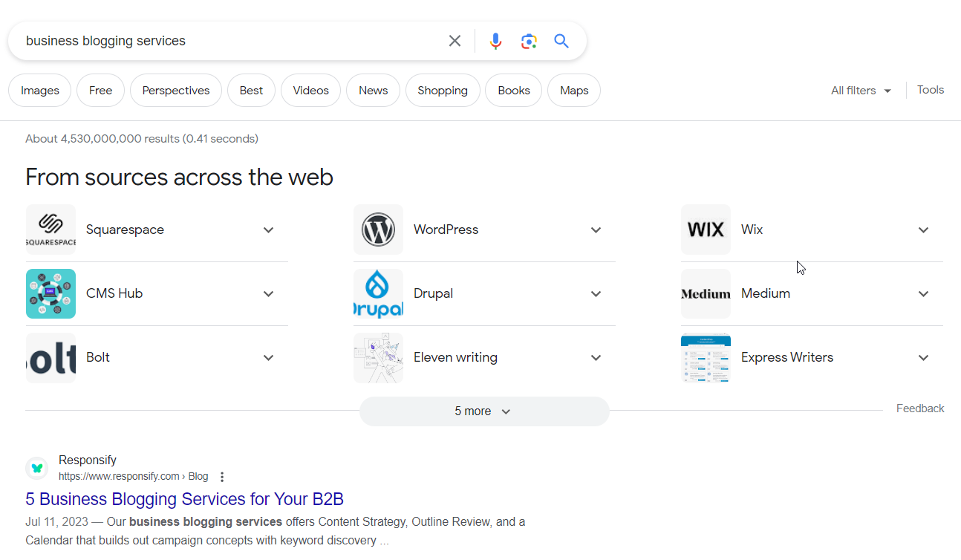
Task: Expand the Wix entry chevron
Action: click(x=923, y=230)
